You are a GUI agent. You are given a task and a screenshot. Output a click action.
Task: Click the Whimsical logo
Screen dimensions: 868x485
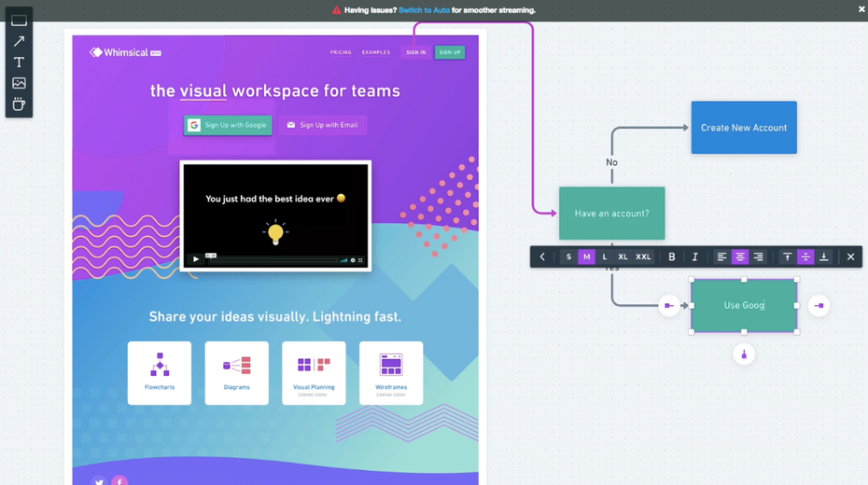tap(125, 52)
